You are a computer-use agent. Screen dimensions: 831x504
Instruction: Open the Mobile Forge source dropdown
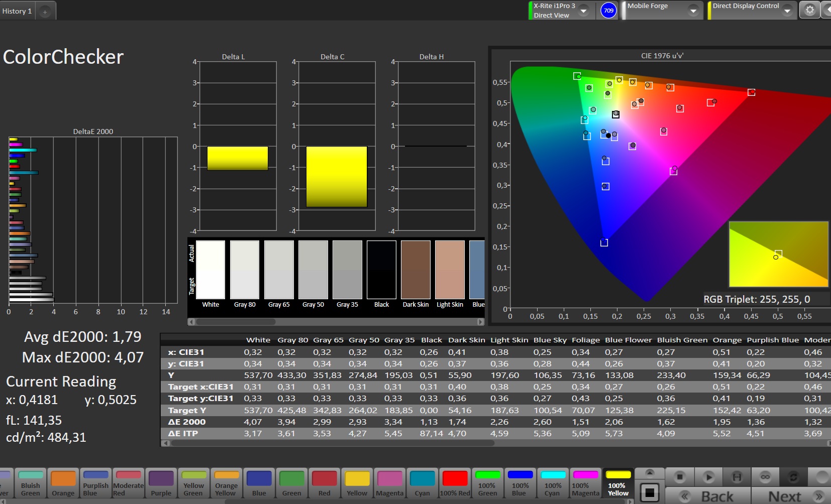click(x=693, y=11)
